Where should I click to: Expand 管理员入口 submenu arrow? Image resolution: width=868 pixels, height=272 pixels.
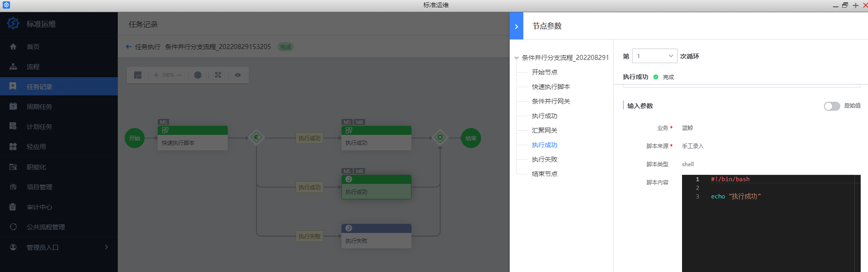106,247
